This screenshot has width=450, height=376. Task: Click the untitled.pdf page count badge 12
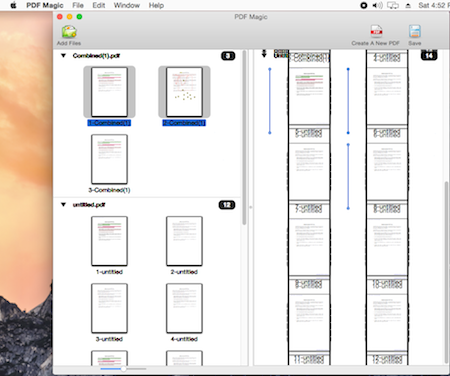pos(227,205)
